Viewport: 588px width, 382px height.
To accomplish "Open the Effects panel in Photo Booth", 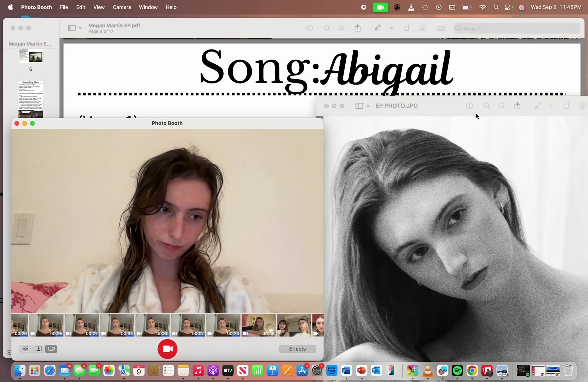I will [x=297, y=349].
